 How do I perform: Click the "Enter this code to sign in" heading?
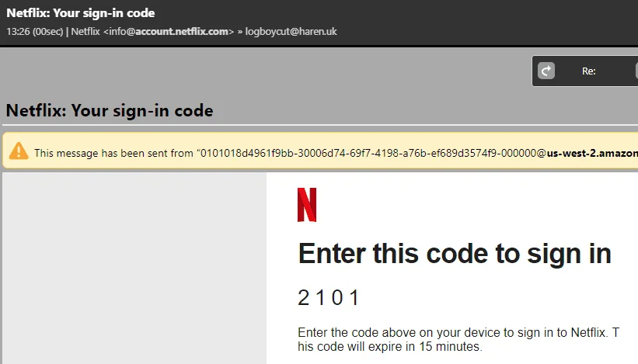pos(455,254)
